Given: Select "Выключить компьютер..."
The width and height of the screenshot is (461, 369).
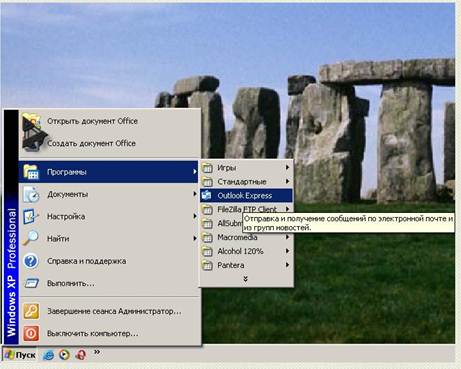Looking at the screenshot, I should click(109, 333).
